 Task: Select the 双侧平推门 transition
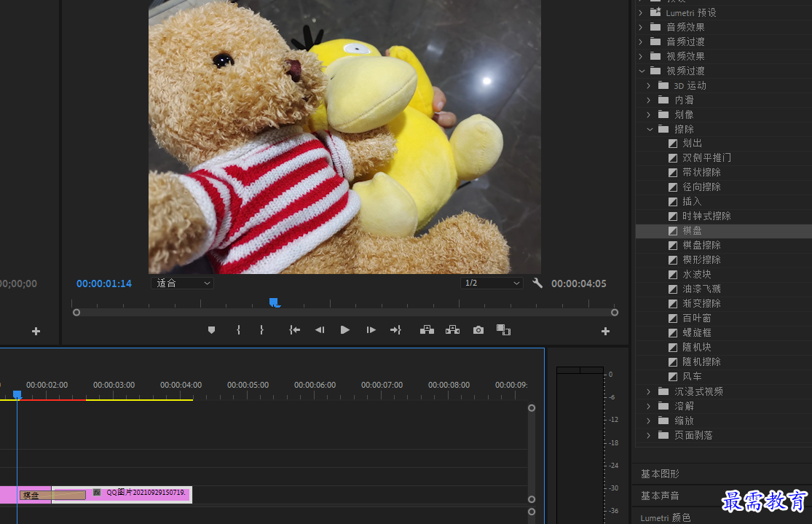(706, 157)
